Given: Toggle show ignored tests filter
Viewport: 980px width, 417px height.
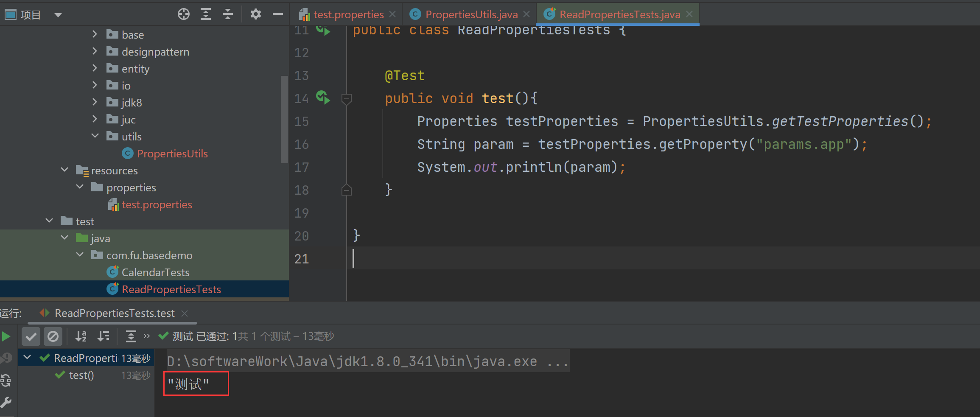Looking at the screenshot, I should pos(53,336).
